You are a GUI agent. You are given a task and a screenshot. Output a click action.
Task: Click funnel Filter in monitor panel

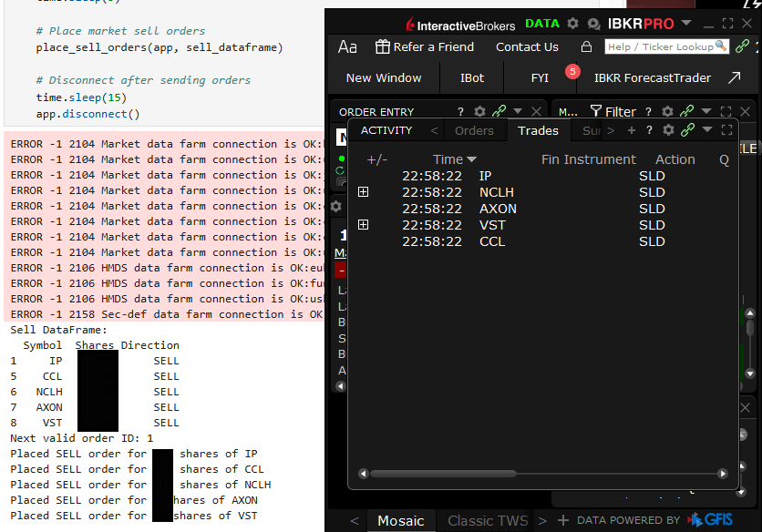coord(613,112)
